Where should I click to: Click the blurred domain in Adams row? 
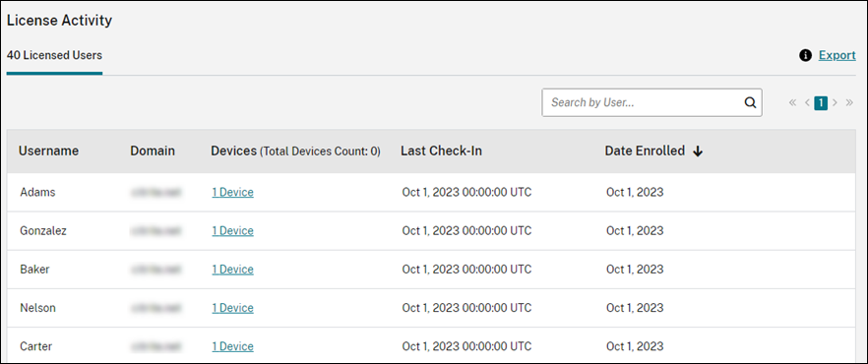tap(155, 193)
